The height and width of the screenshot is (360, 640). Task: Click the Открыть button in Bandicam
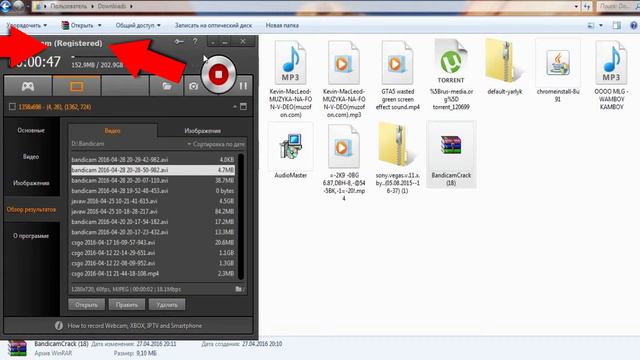click(x=87, y=304)
